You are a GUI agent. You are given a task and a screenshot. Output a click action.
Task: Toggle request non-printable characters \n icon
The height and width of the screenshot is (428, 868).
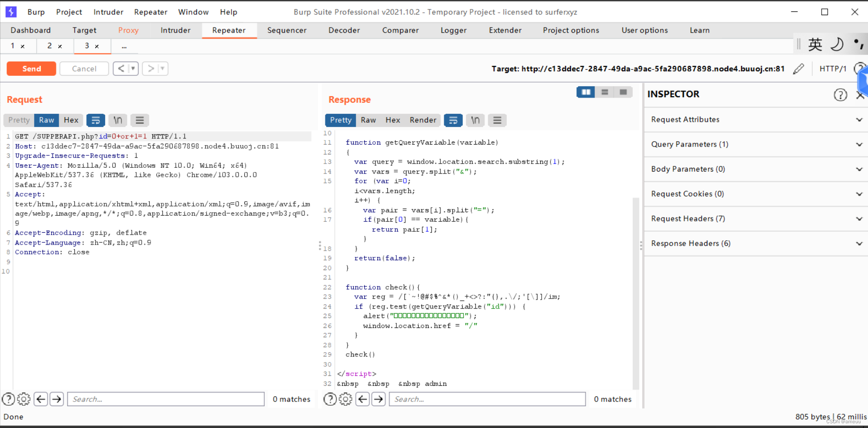click(118, 120)
